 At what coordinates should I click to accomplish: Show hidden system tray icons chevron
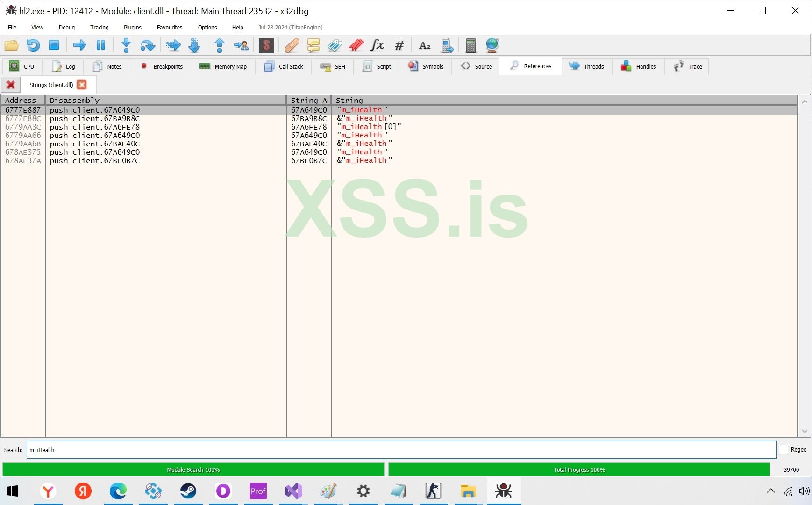pos(770,491)
